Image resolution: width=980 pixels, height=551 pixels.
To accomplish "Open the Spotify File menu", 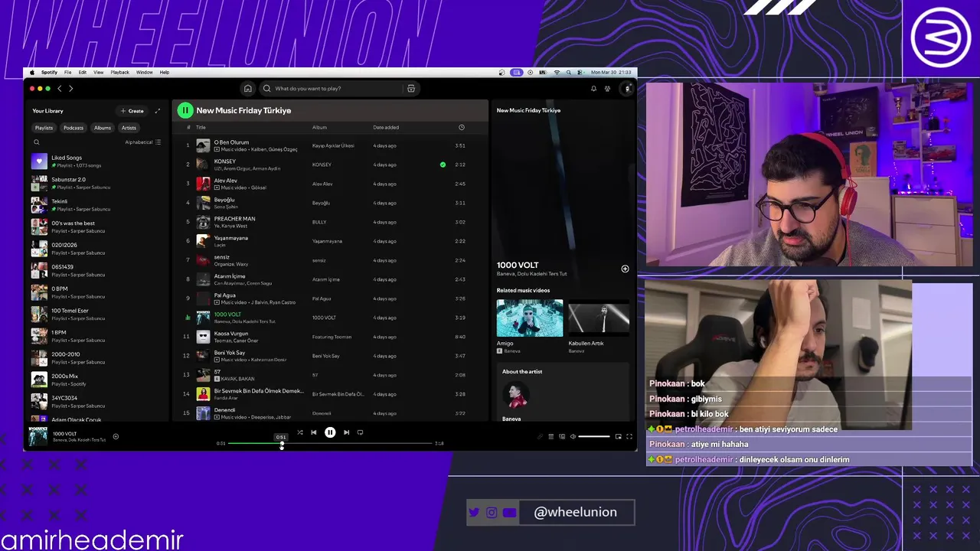I will pos(67,72).
